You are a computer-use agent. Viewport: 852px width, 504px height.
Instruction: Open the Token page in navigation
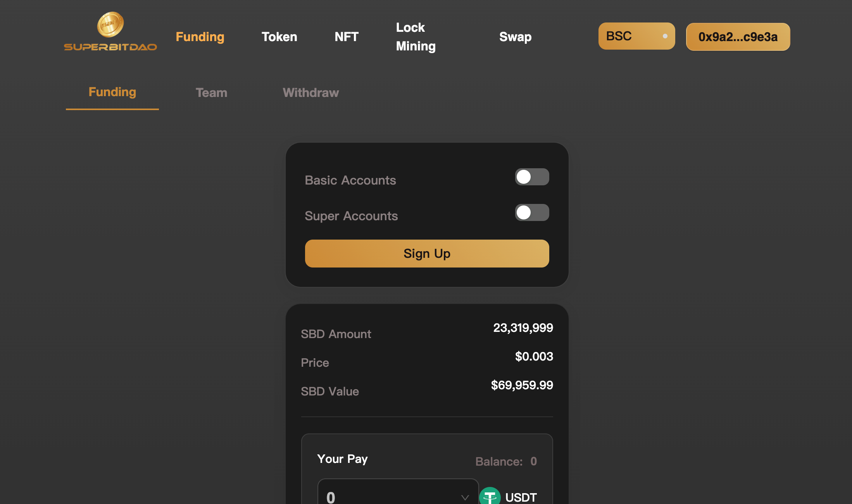click(279, 37)
